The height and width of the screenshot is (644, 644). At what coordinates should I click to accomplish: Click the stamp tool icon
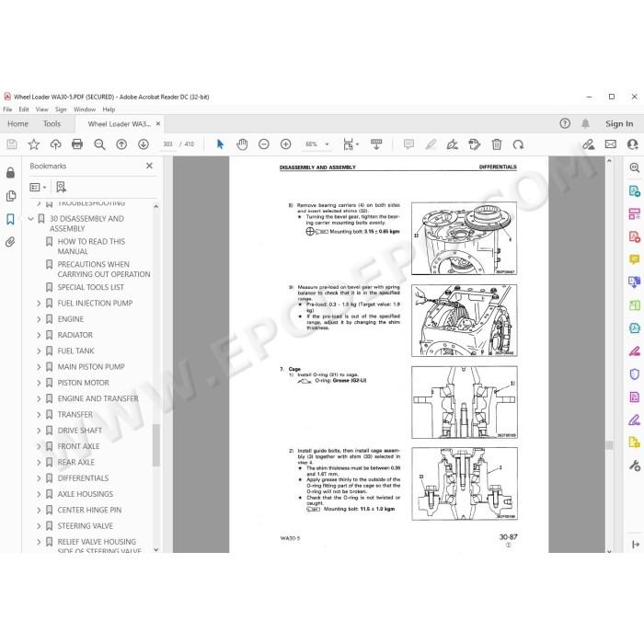475,144
